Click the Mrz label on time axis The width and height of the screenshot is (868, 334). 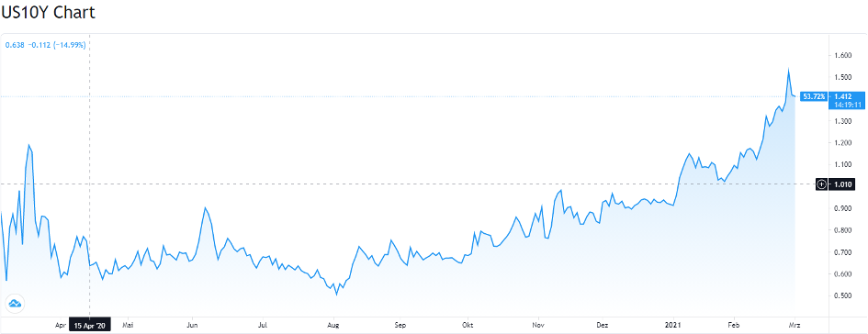[x=795, y=325]
